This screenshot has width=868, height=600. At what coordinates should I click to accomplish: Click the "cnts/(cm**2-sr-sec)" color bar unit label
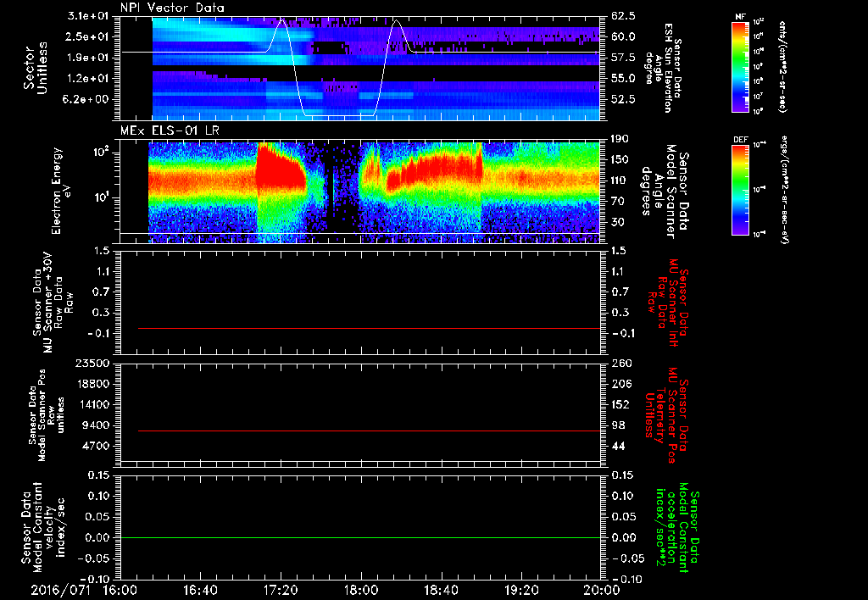coord(782,66)
